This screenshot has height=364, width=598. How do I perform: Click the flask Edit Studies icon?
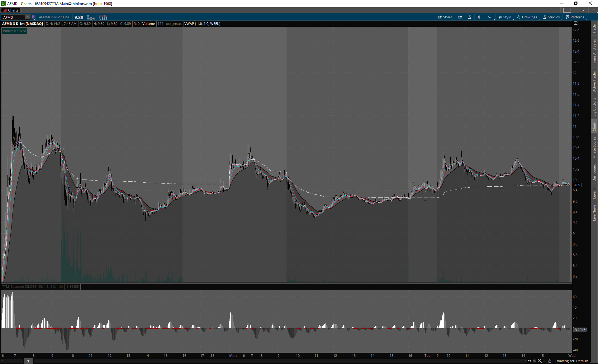coord(470,17)
